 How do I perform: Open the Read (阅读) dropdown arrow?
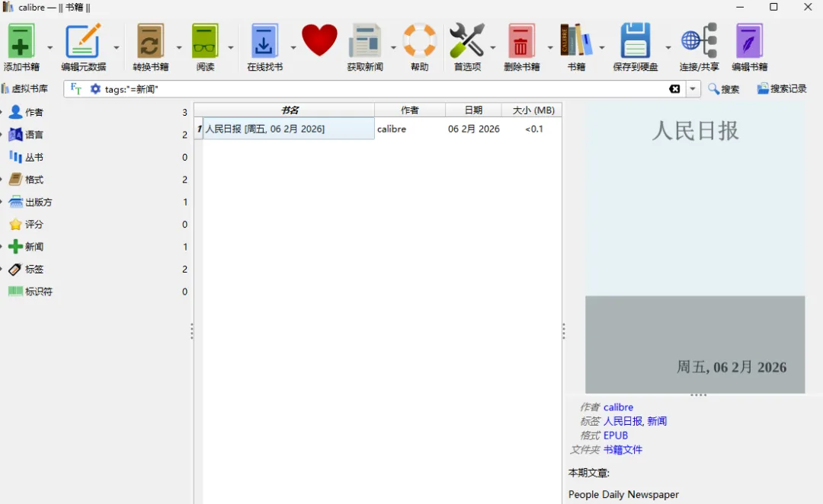[230, 47]
